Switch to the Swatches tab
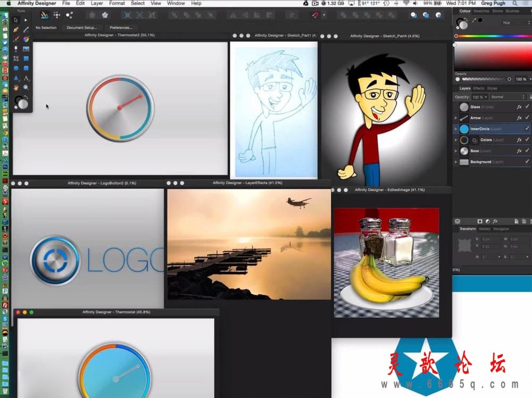This screenshot has height=398, width=532. [481, 11]
